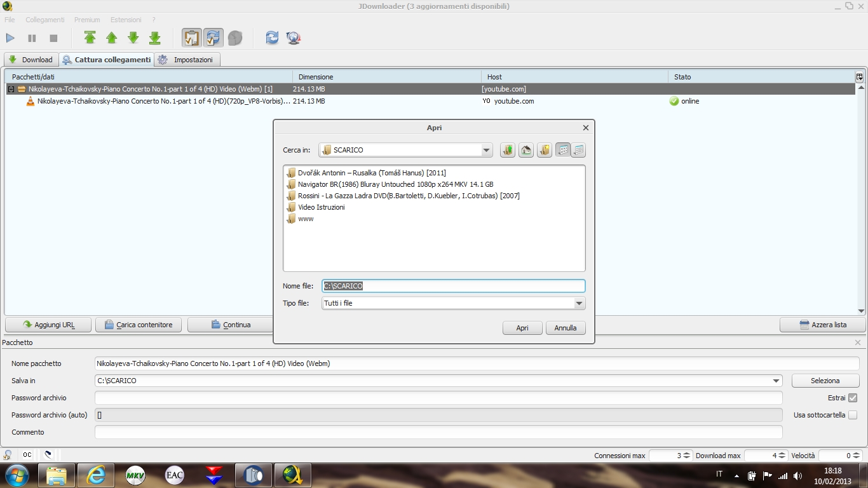Image resolution: width=868 pixels, height=488 pixels.
Task: Collapse the Nikolayeva-Tchaikovsky package row
Action: [x=11, y=90]
